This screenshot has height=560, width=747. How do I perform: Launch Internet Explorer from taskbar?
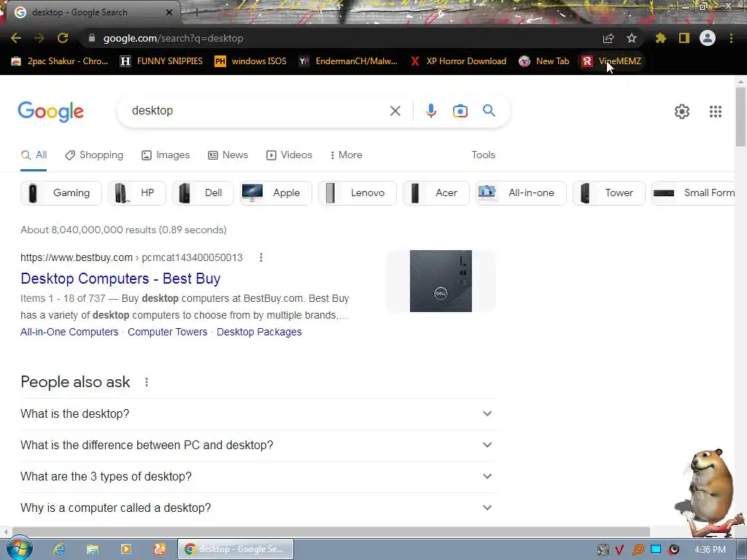click(x=58, y=549)
